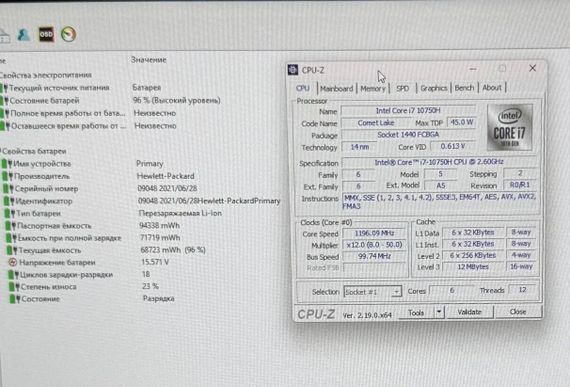This screenshot has width=570, height=387.
Task: Open the Mainboard tab in CPU-Z
Action: point(337,88)
